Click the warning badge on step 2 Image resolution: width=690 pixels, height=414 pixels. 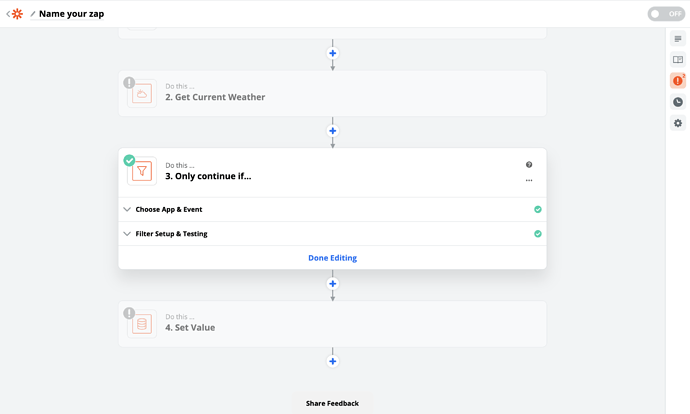click(129, 82)
